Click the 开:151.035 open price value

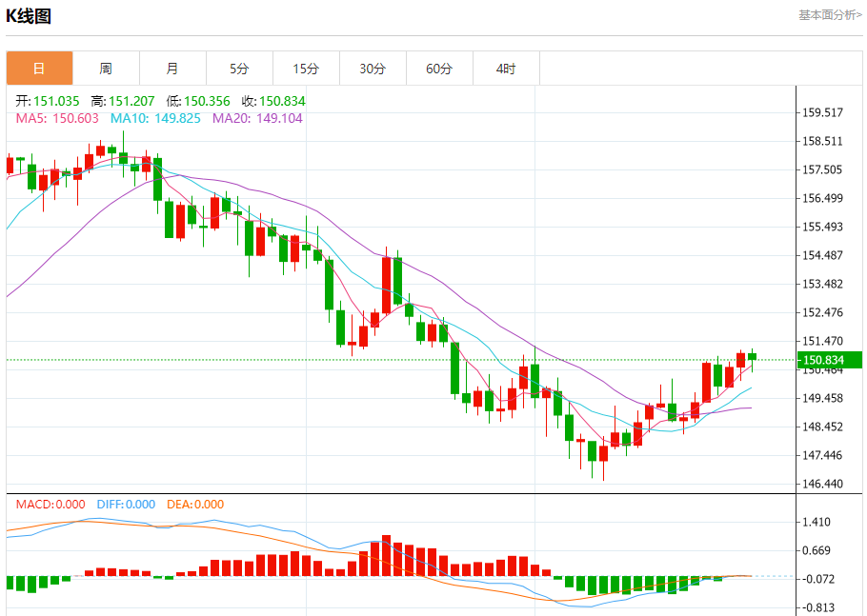[48, 101]
